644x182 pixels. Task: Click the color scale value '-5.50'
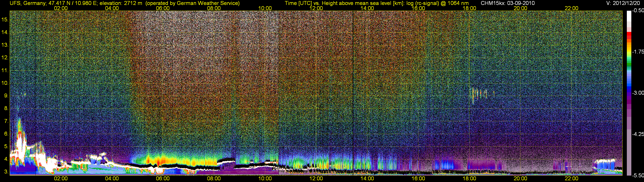(638, 176)
